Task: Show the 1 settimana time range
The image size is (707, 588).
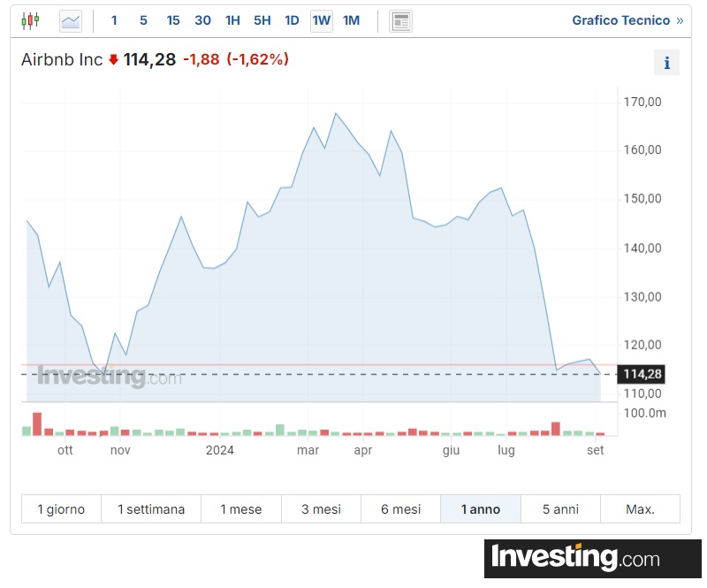Action: click(151, 509)
